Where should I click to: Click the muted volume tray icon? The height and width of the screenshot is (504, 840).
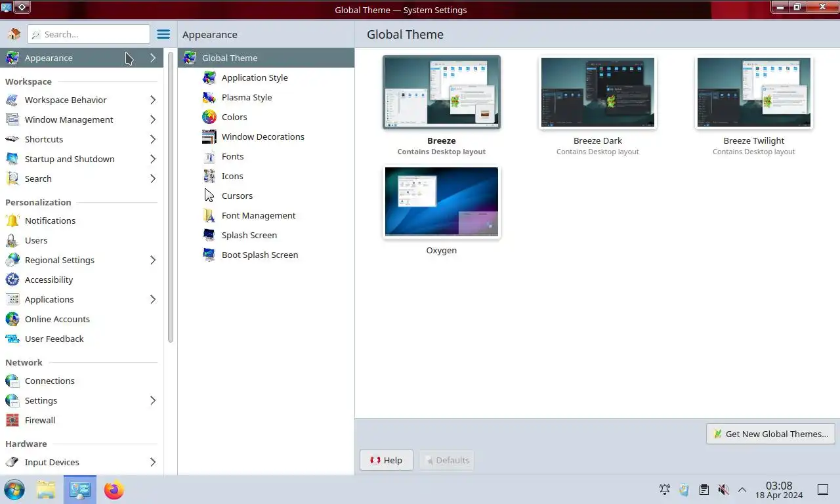click(x=723, y=490)
